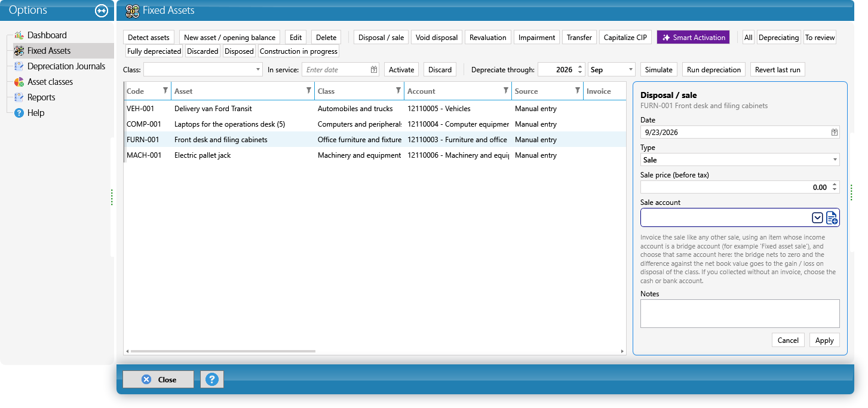Cancel the Disposal / sale panel

click(788, 340)
